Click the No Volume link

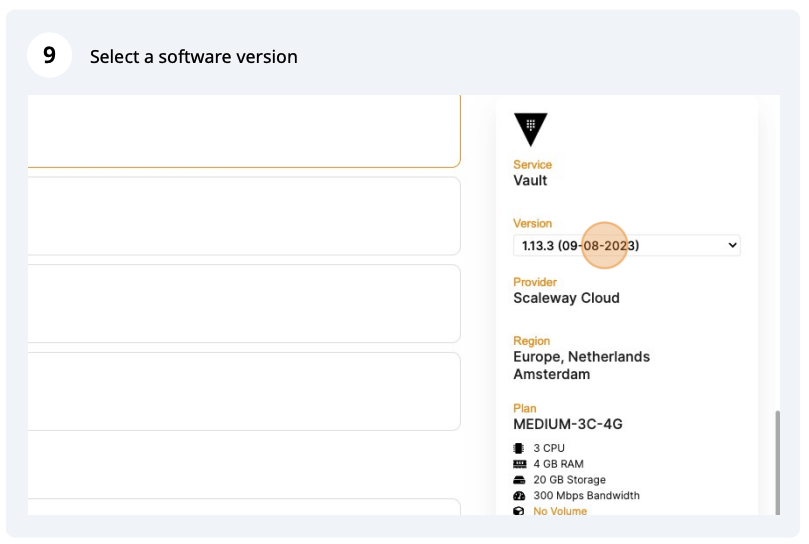(560, 511)
